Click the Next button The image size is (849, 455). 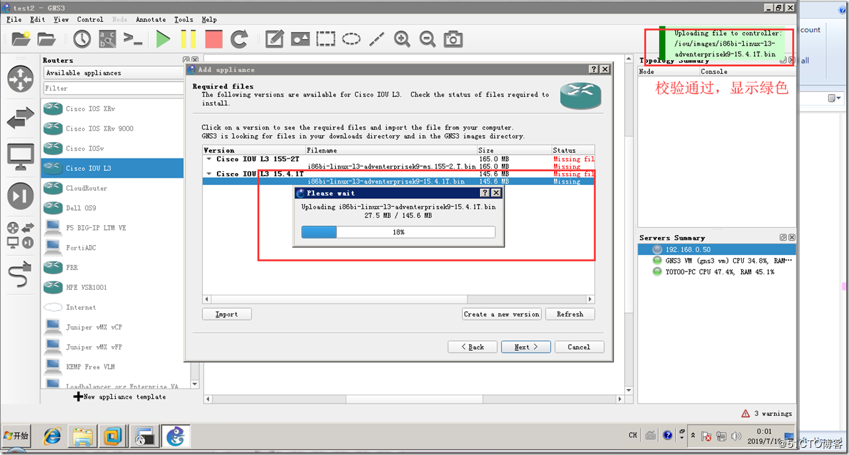[x=526, y=347]
